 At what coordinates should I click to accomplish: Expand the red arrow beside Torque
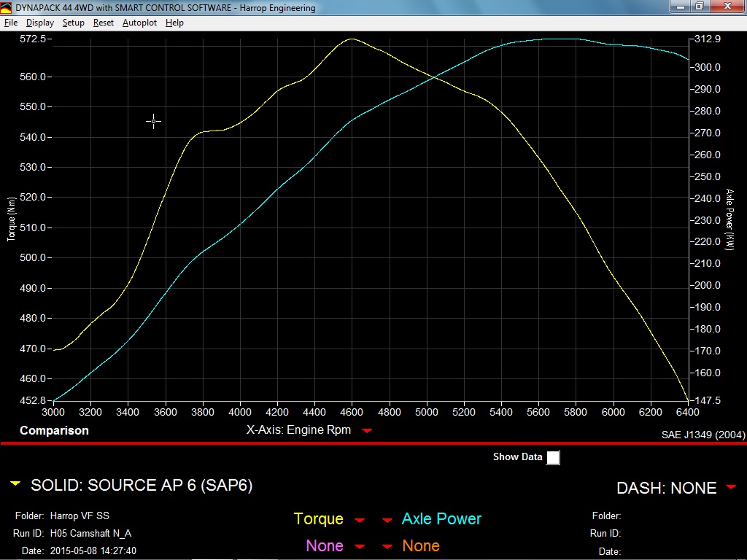click(x=359, y=520)
